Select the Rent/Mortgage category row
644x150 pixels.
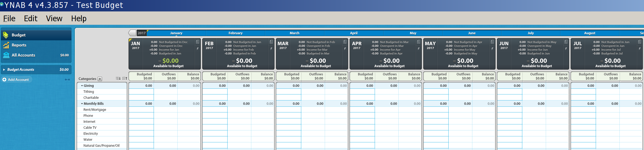102,110
